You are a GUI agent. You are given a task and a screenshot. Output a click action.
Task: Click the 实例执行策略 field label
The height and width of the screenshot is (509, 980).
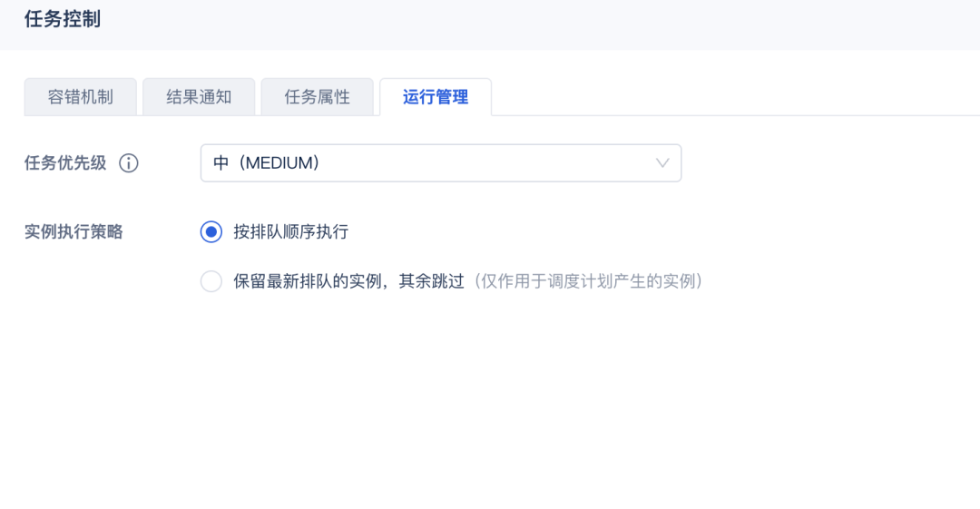(73, 232)
